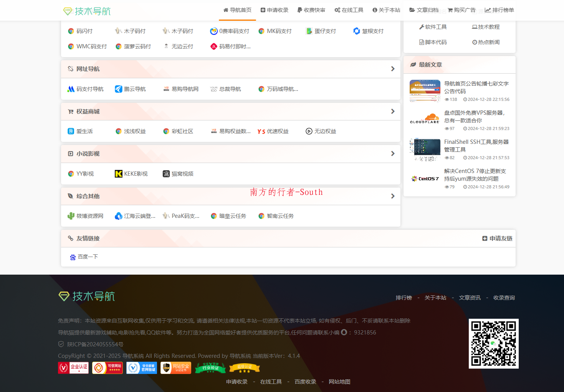Open thumbnail of 导航首页公告轮播 article
The width and height of the screenshot is (564, 392).
425,91
